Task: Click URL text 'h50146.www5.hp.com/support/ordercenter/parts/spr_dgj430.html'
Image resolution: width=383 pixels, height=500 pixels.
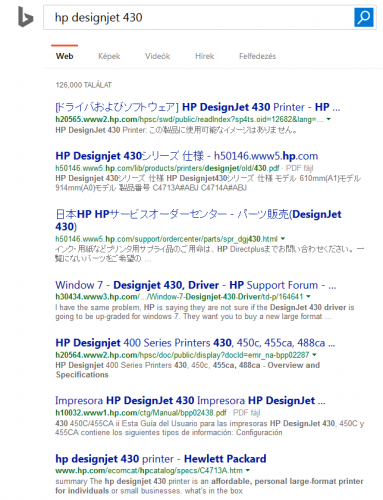Action: click(x=166, y=239)
